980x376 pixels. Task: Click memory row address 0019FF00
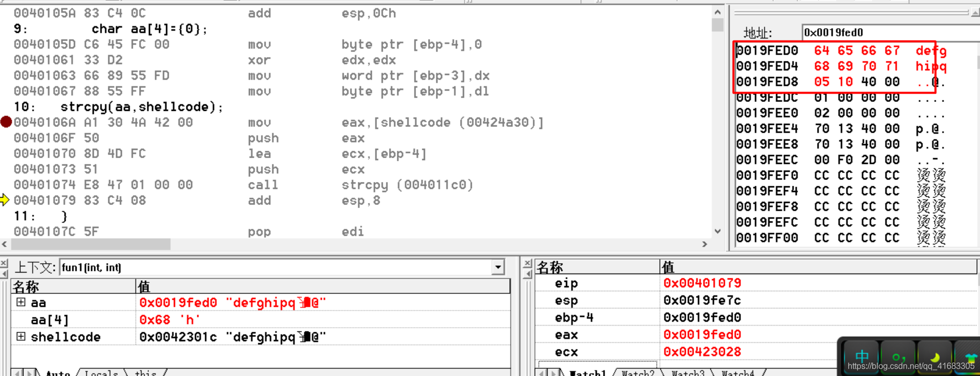[x=767, y=238]
